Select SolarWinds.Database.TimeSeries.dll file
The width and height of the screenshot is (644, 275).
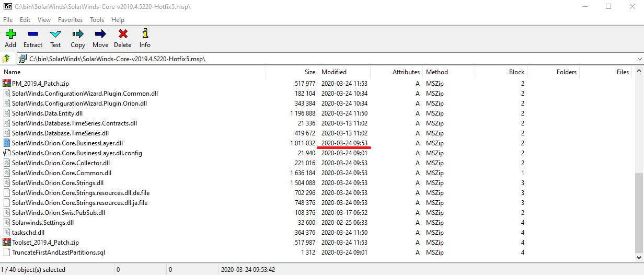(x=60, y=133)
